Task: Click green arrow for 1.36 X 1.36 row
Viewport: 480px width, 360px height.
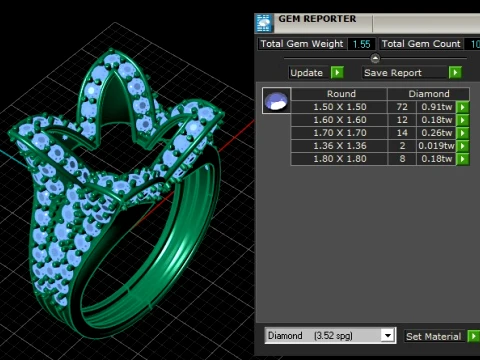Action: point(463,146)
